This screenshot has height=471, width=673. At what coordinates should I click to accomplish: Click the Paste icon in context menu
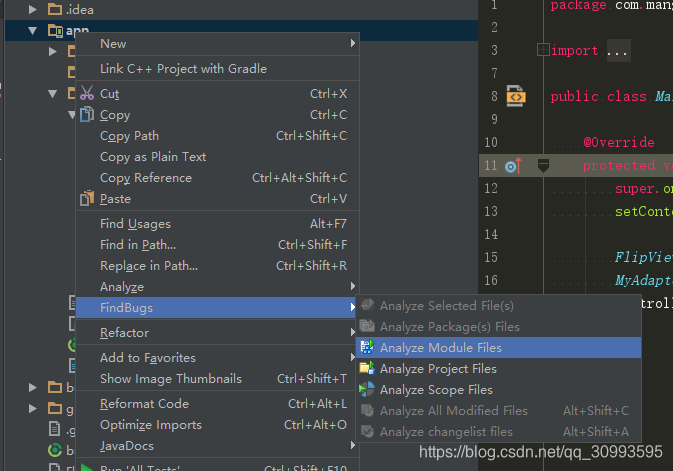coord(87,198)
